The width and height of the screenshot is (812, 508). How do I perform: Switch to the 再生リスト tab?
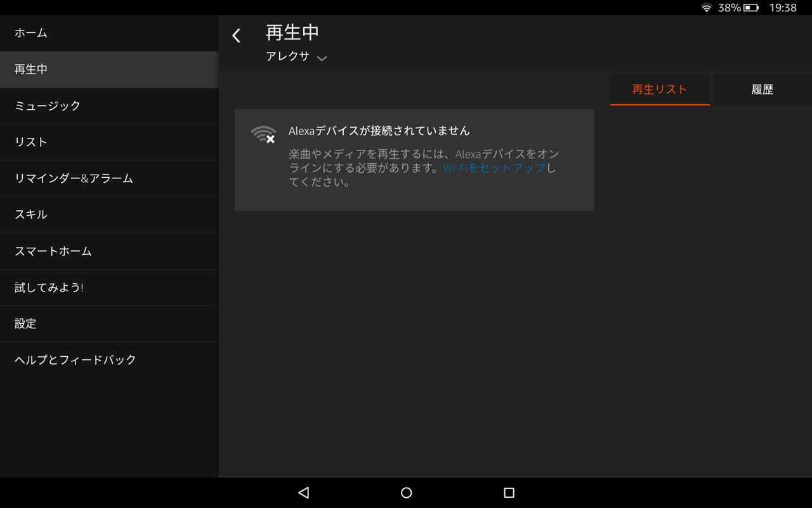(660, 90)
